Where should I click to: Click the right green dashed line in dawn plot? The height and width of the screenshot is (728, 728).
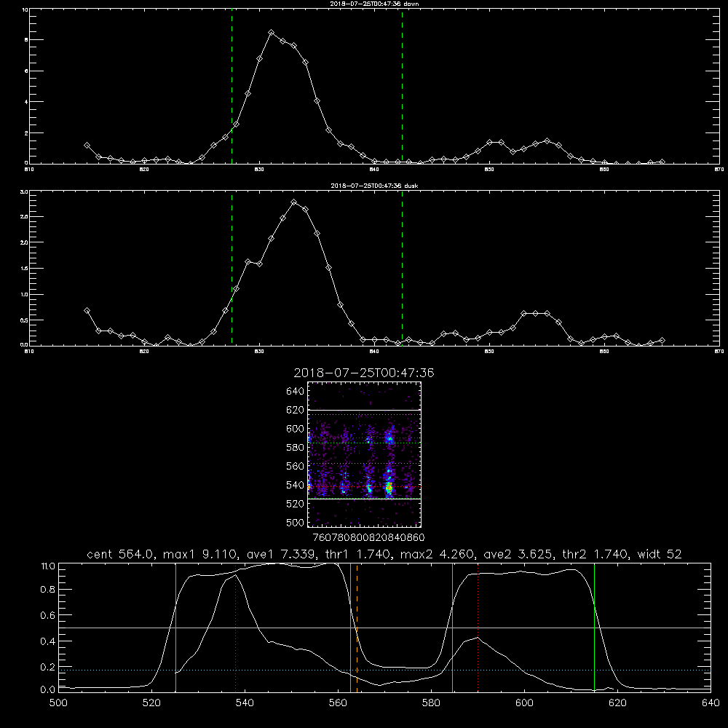pyautogui.click(x=402, y=86)
